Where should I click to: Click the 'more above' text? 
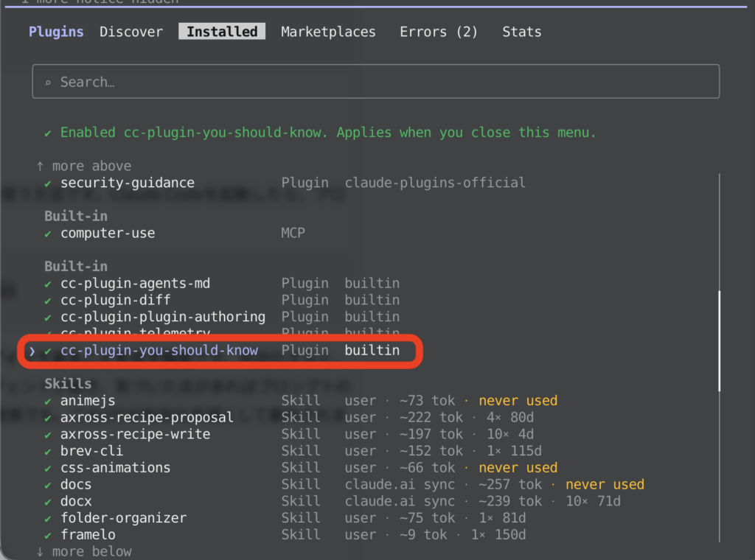[91, 166]
